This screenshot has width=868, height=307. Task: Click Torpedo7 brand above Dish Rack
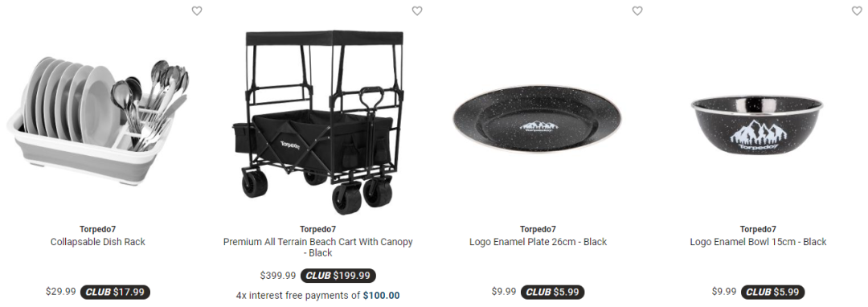[x=98, y=229]
